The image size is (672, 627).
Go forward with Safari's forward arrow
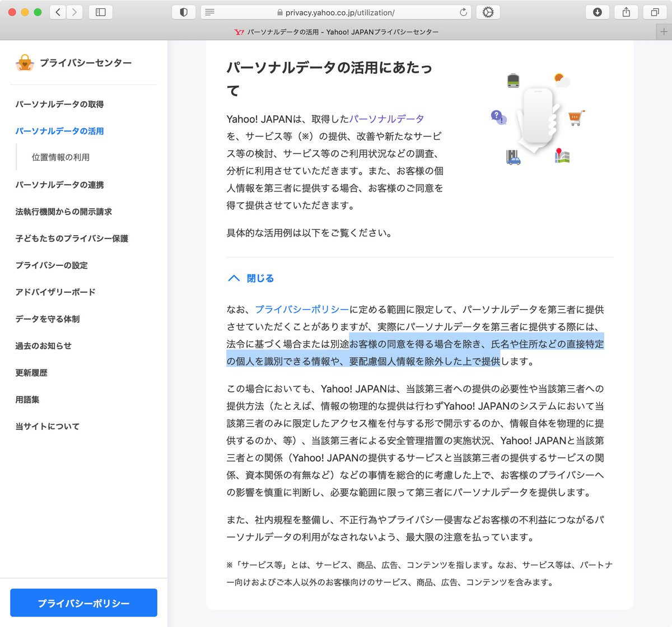[x=74, y=12]
